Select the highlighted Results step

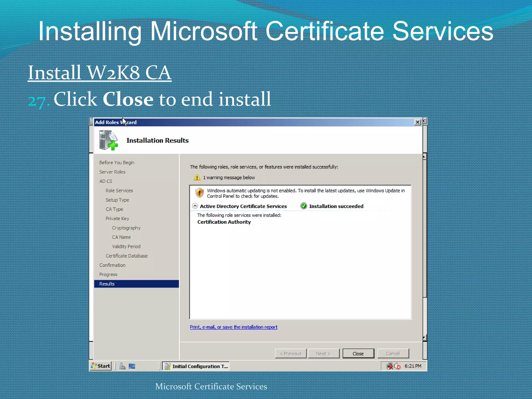tap(136, 284)
